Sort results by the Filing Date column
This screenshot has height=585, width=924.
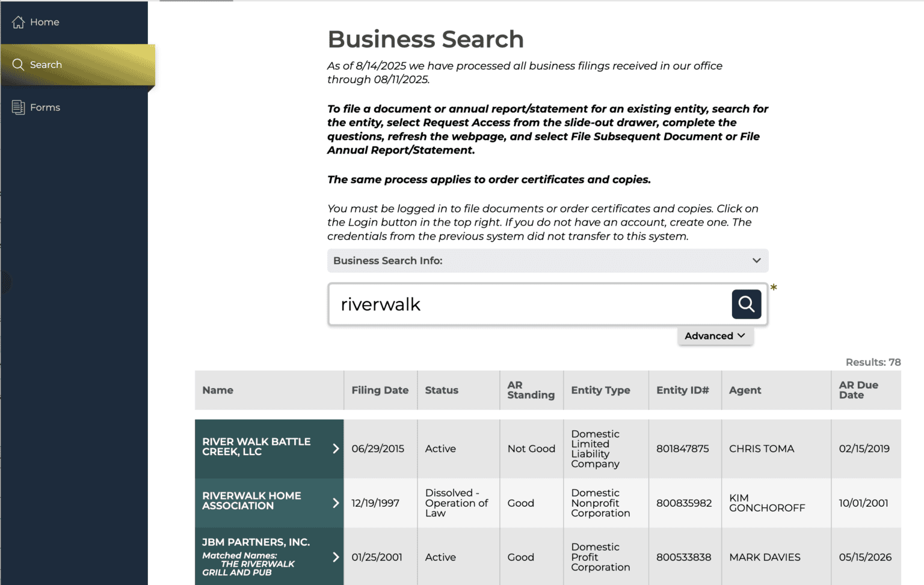coord(380,390)
